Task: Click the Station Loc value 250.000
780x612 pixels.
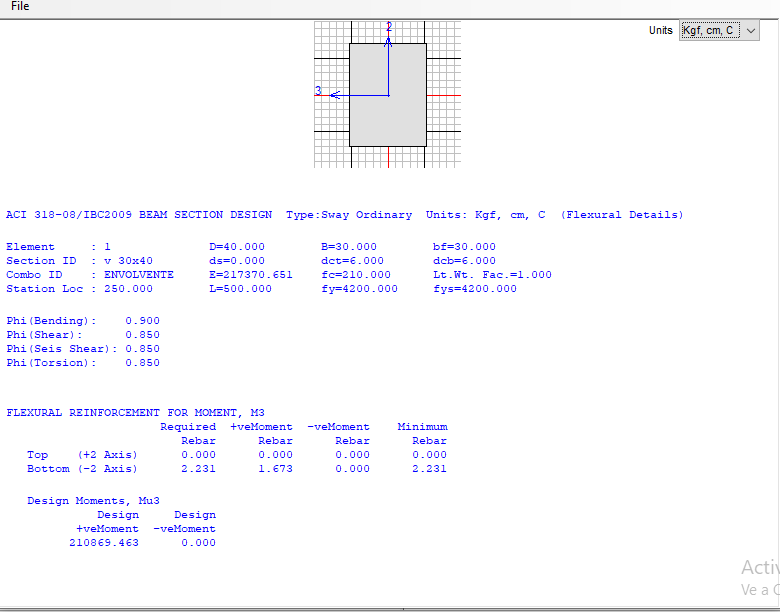Action: pos(128,289)
